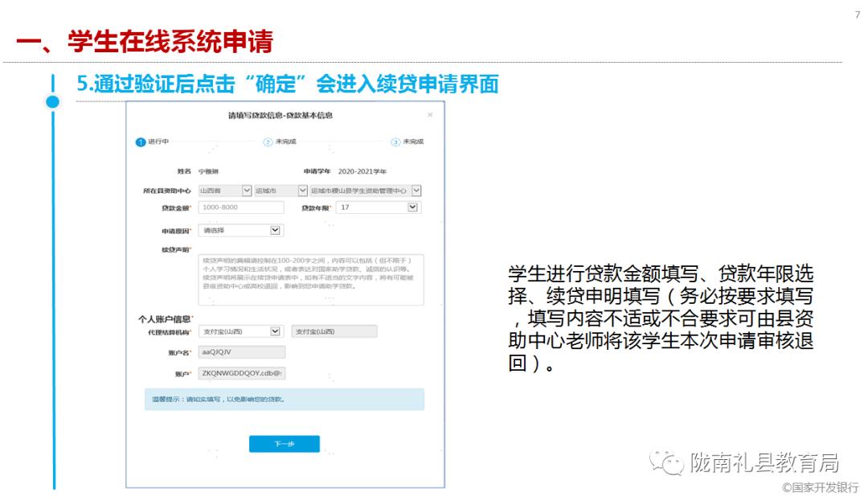This screenshot has height=501, width=868.
Task: Click the 下一步 button
Action: [x=285, y=443]
